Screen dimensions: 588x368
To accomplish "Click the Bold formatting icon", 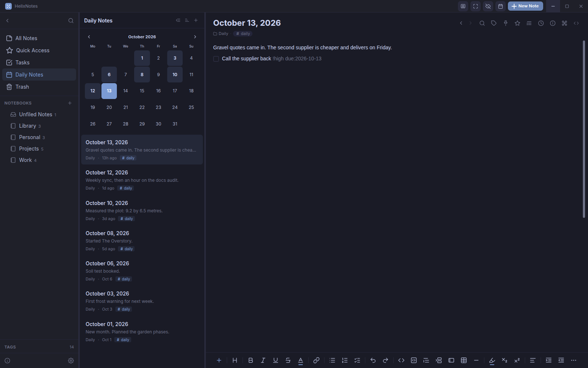I will pos(251,360).
